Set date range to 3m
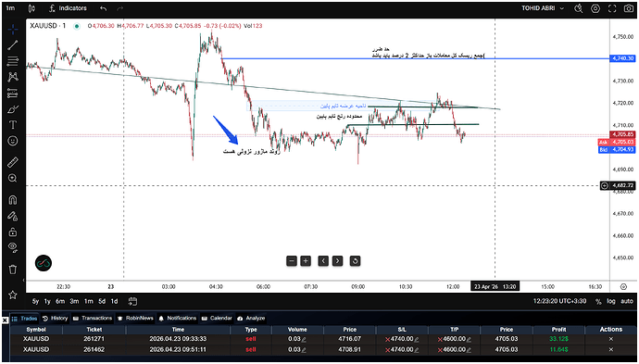This screenshot has height=364, width=639. pos(74,301)
